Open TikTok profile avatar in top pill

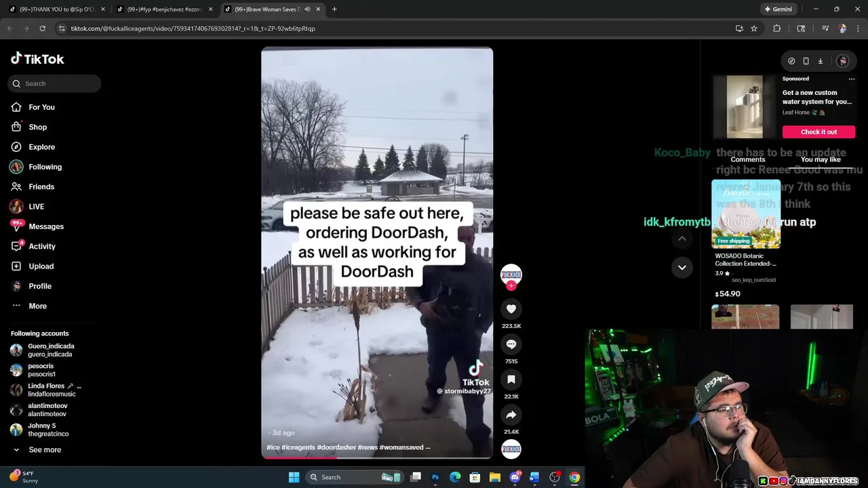click(x=842, y=61)
